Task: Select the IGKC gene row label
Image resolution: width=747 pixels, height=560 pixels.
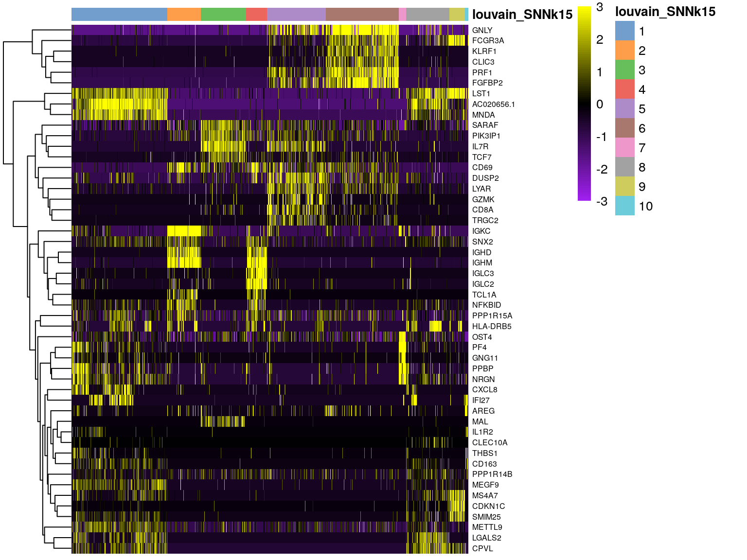Action: pyautogui.click(x=481, y=231)
